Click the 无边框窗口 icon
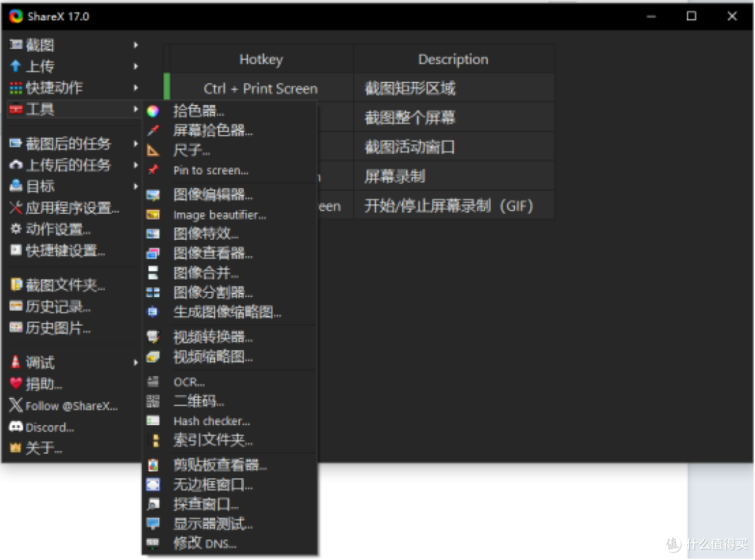Viewport: 755px width, 560px height. tap(153, 484)
